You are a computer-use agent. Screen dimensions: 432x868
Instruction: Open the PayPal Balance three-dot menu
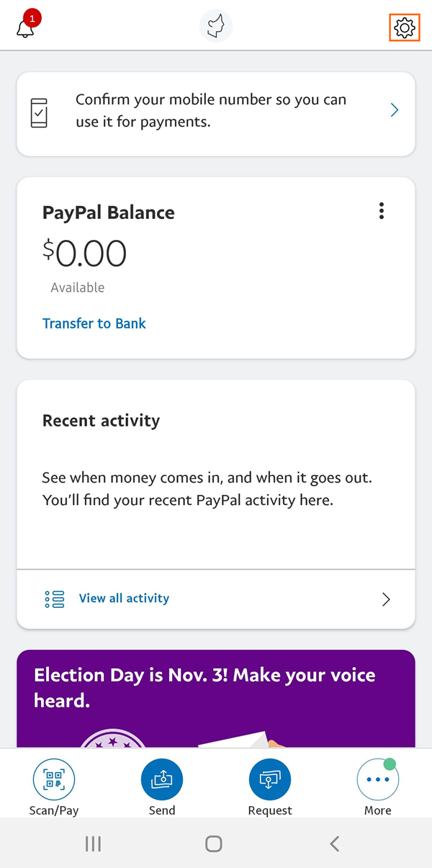[x=382, y=210]
